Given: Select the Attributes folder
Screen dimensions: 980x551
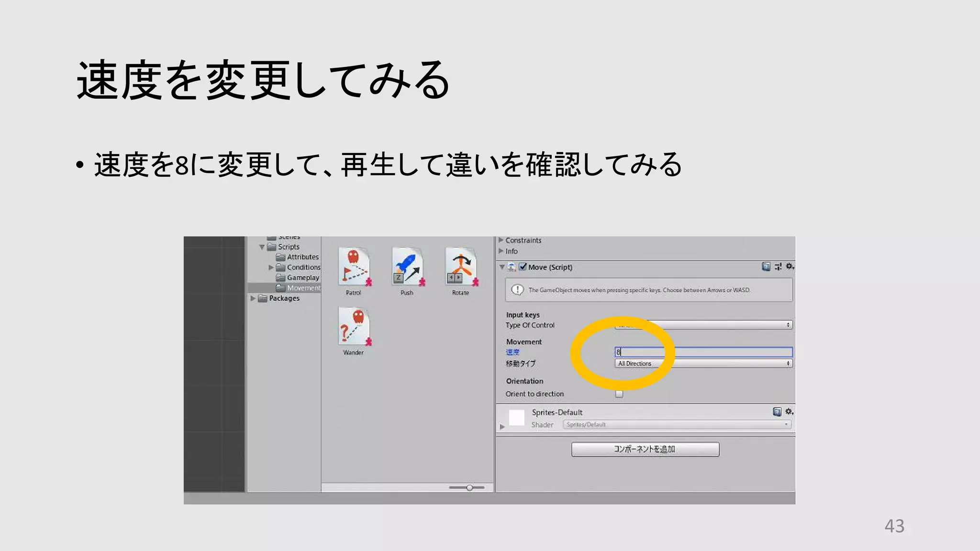Looking at the screenshot, I should click(x=302, y=257).
